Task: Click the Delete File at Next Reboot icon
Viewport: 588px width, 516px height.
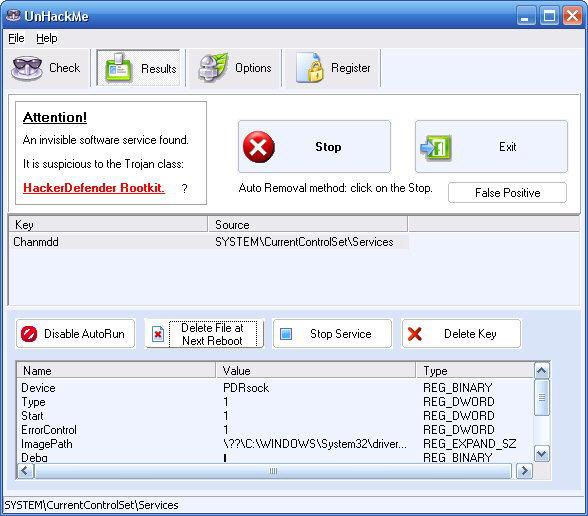Action: tap(158, 334)
